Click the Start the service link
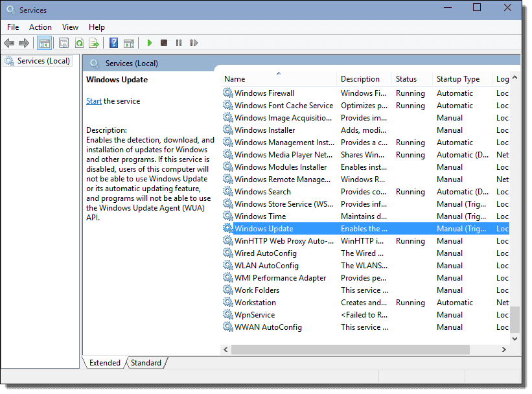The height and width of the screenshot is (394, 532). click(94, 101)
